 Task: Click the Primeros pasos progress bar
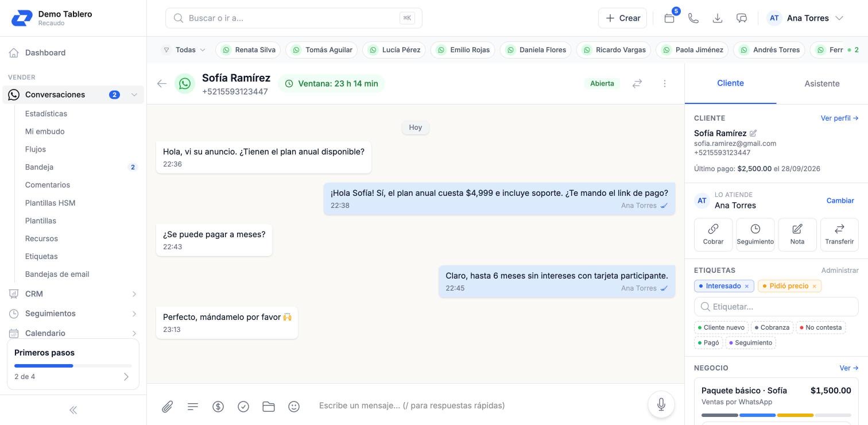(x=73, y=365)
